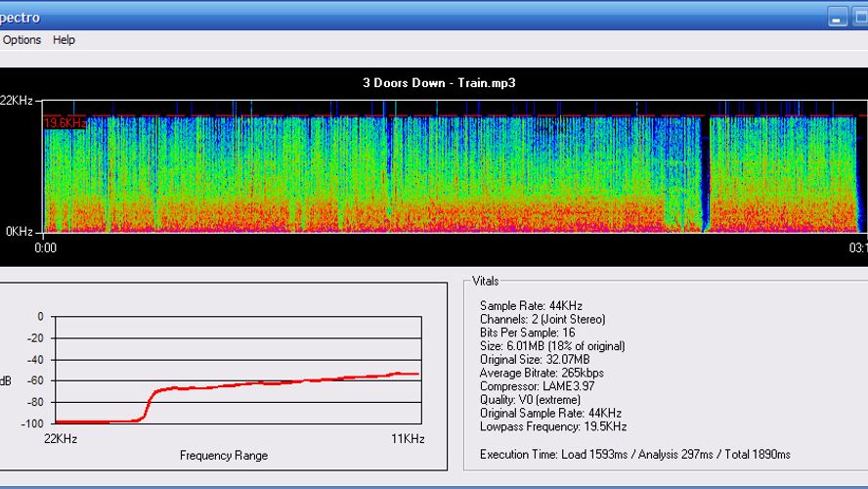
Task: Click the Compressor: LAME3.97 line
Action: [537, 386]
